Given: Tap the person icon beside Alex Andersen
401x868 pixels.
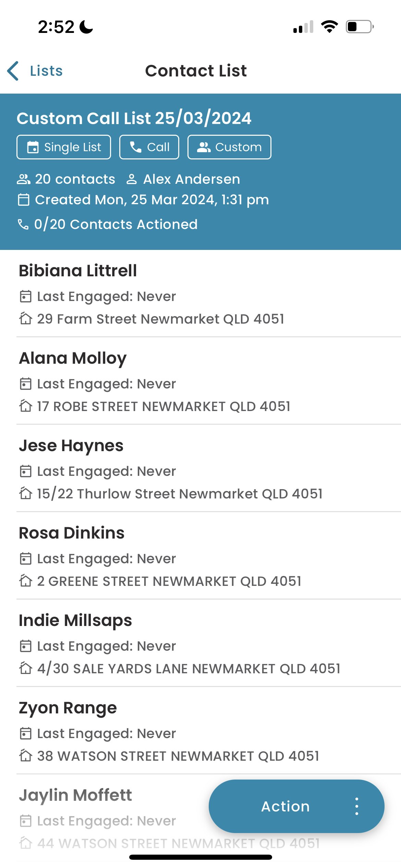Looking at the screenshot, I should click(132, 179).
